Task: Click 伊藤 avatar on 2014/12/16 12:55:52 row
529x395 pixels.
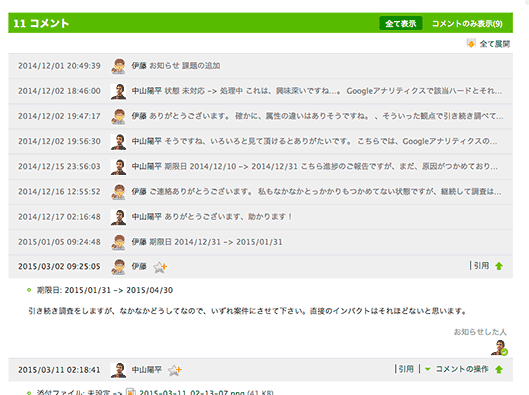Action: pyautogui.click(x=118, y=192)
